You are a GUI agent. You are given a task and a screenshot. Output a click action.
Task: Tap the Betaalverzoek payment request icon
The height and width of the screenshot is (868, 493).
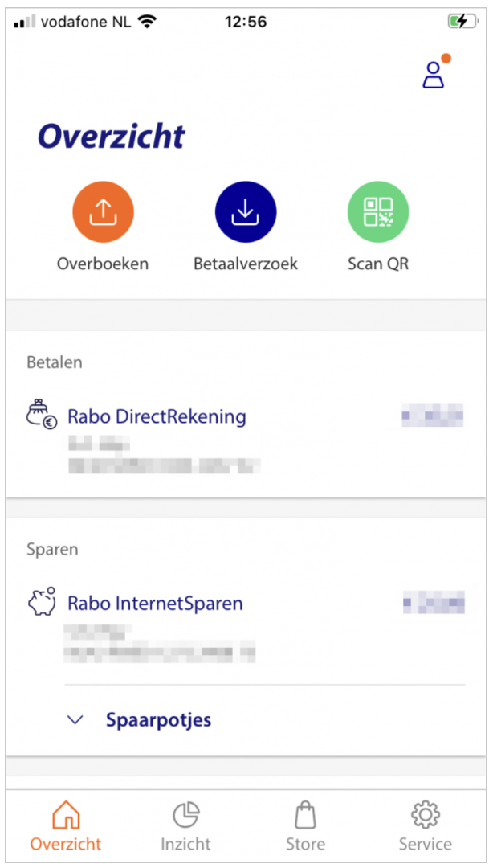[x=246, y=211]
